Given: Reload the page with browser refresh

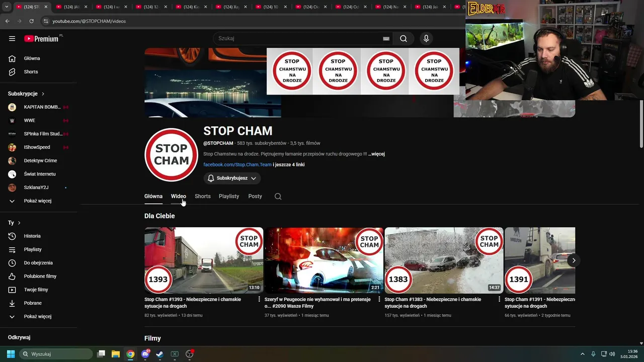Looking at the screenshot, I should [x=31, y=21].
